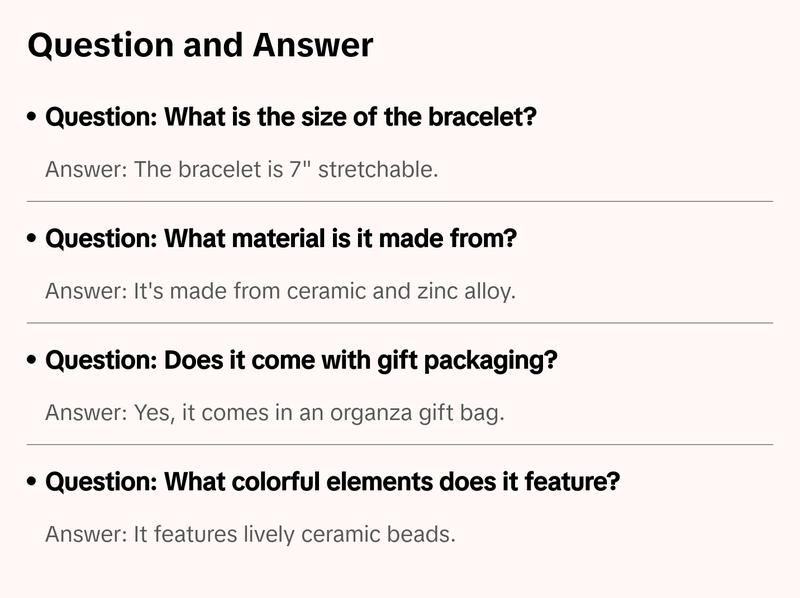Image resolution: width=800 pixels, height=598 pixels.
Task: Expand the colorful elements question
Action: tap(333, 482)
